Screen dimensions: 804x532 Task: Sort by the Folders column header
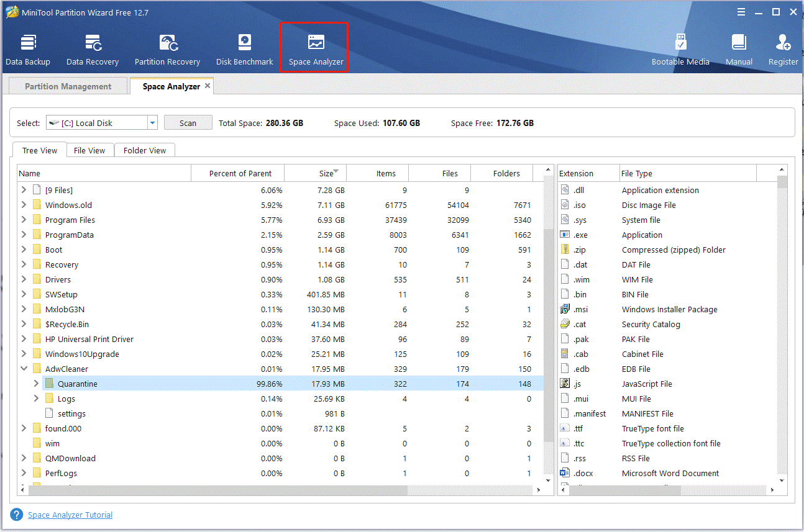[x=502, y=173]
